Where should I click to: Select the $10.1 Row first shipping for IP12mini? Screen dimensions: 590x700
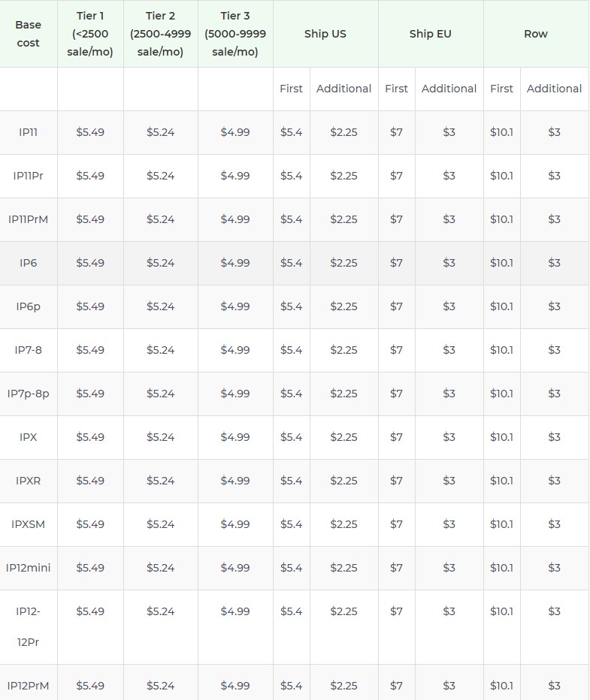pos(501,568)
